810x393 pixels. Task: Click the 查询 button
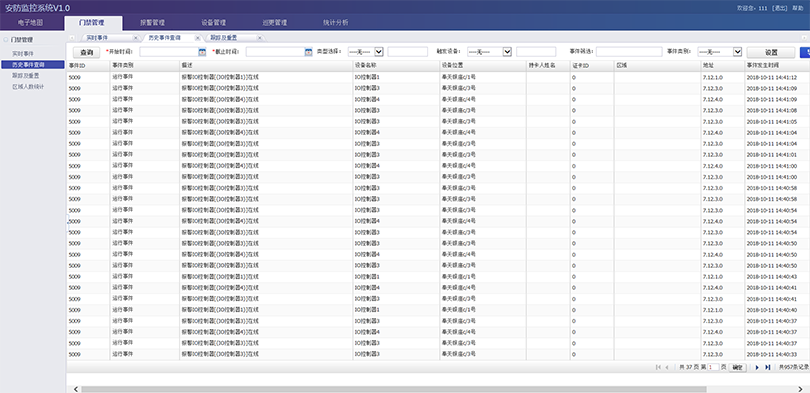pos(86,53)
